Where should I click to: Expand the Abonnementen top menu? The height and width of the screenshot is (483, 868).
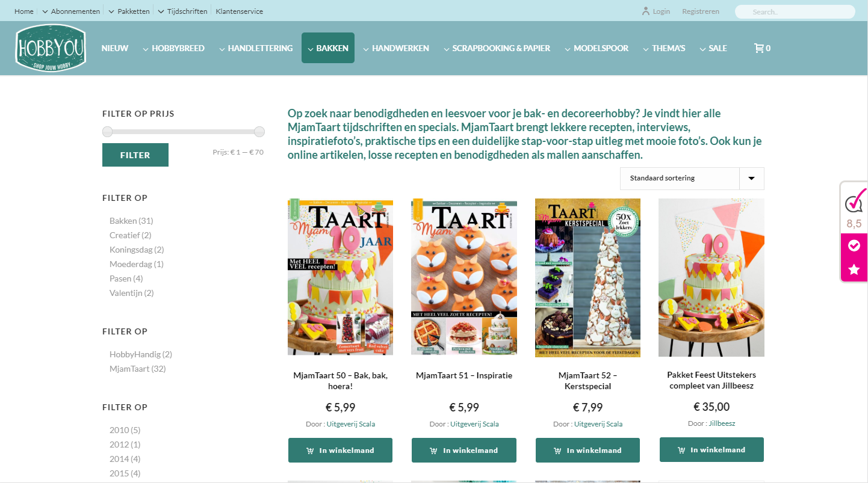click(x=71, y=11)
